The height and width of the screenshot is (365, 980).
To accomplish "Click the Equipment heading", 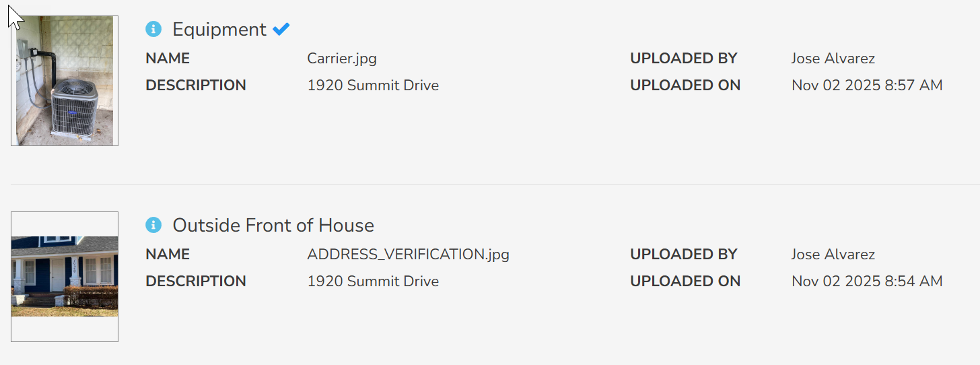I will 219,30.
